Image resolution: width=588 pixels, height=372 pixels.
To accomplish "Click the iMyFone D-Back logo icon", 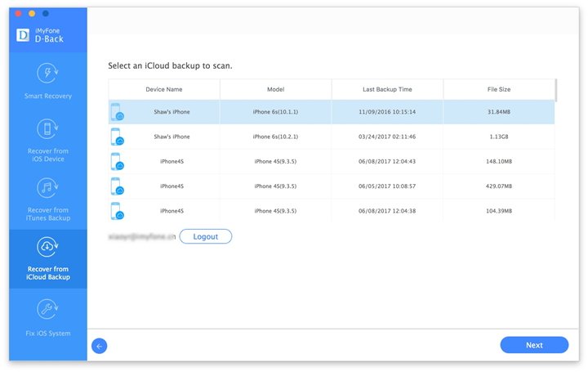I will pyautogui.click(x=23, y=35).
